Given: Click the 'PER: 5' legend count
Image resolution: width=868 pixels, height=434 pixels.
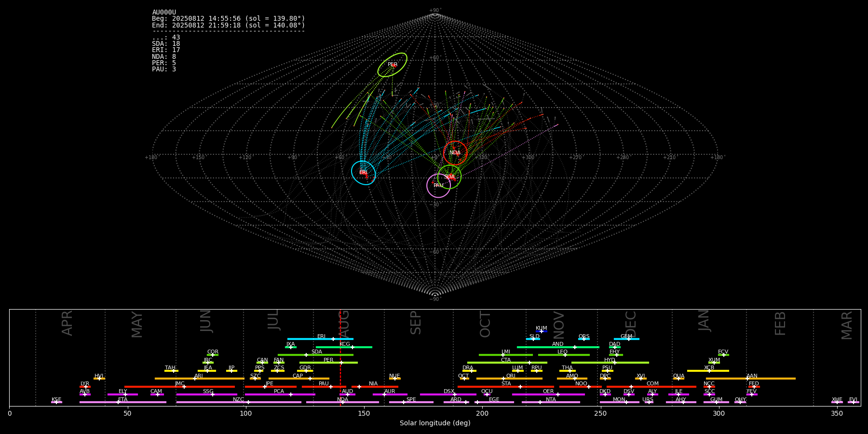Looking at the screenshot, I should pyautogui.click(x=164, y=63).
